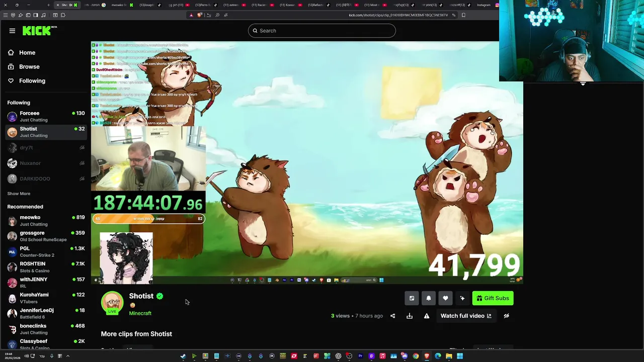Focus the Kick search field
This screenshot has height=362, width=644.
coord(322,31)
